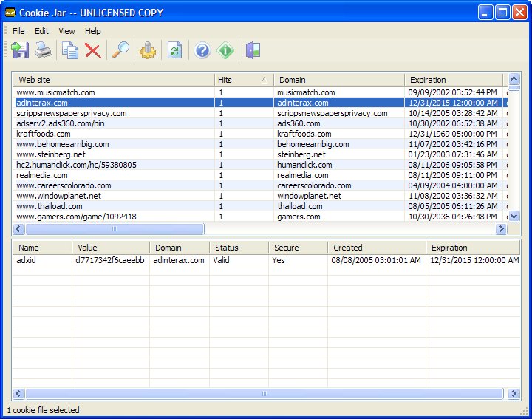The width and height of the screenshot is (532, 419).
Task: Open the Edit menu
Action: click(41, 31)
